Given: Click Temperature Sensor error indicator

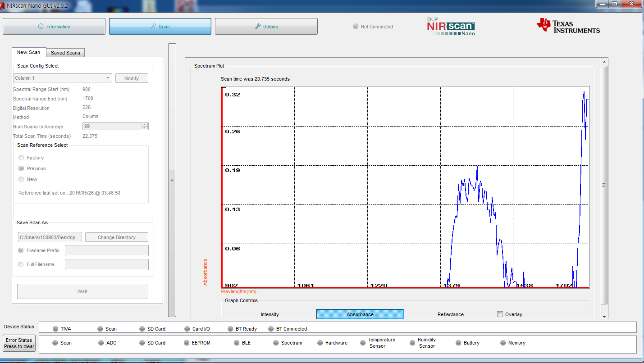Looking at the screenshot, I should tap(363, 343).
